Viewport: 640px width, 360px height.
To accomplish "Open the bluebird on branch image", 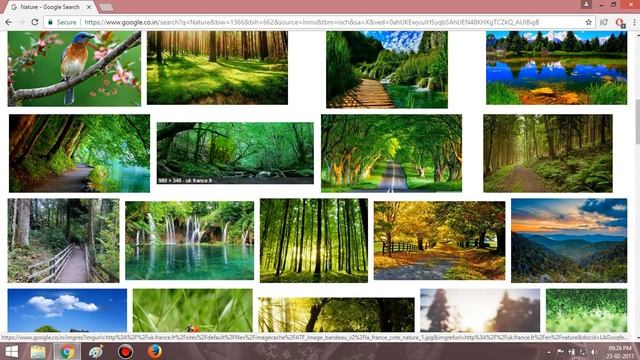I will (74, 69).
